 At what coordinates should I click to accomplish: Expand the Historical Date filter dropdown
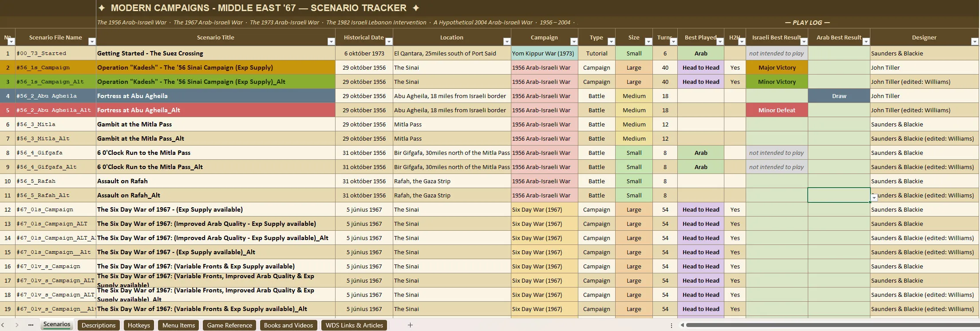[389, 42]
